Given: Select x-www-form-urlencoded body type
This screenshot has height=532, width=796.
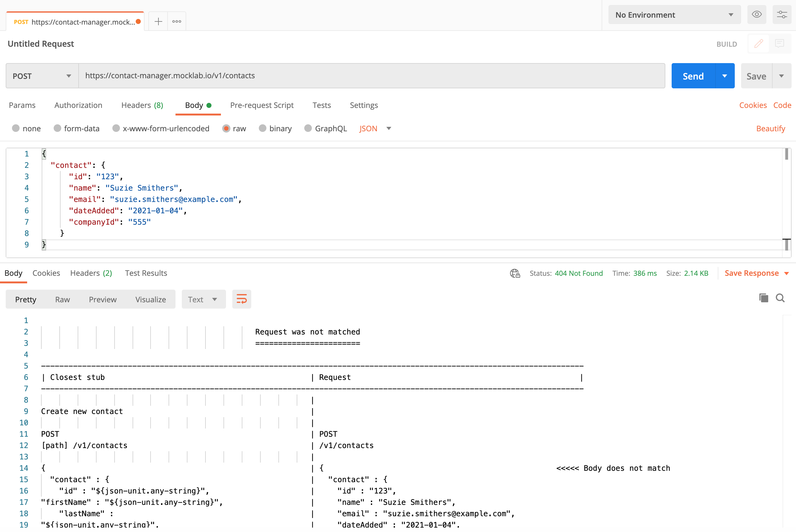Looking at the screenshot, I should pyautogui.click(x=161, y=129).
